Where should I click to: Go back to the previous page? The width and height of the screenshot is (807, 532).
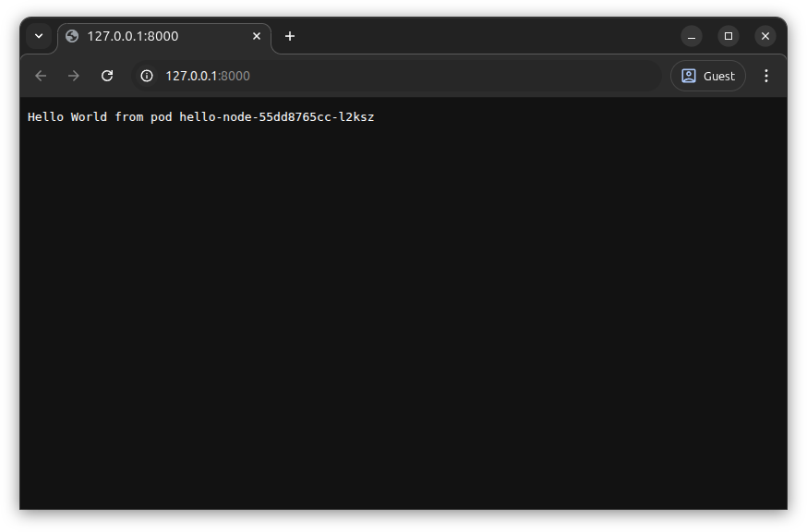point(41,76)
